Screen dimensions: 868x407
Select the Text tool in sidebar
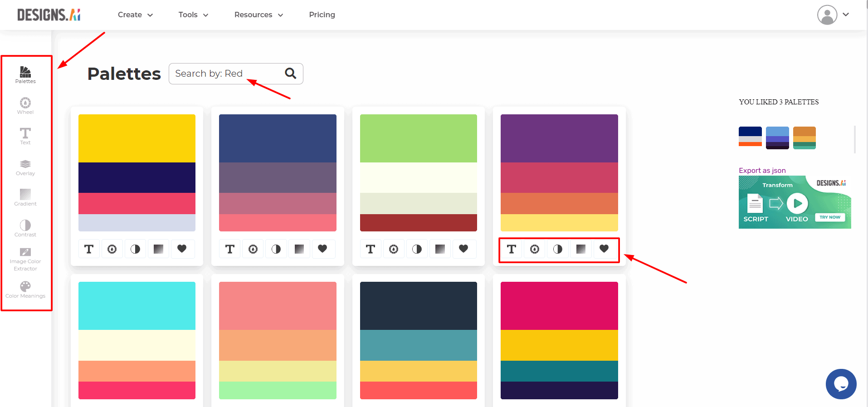(25, 136)
